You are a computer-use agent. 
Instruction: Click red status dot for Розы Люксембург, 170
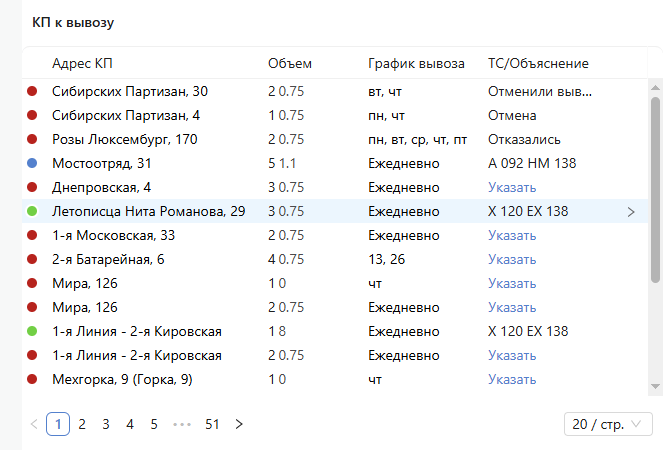[x=32, y=139]
